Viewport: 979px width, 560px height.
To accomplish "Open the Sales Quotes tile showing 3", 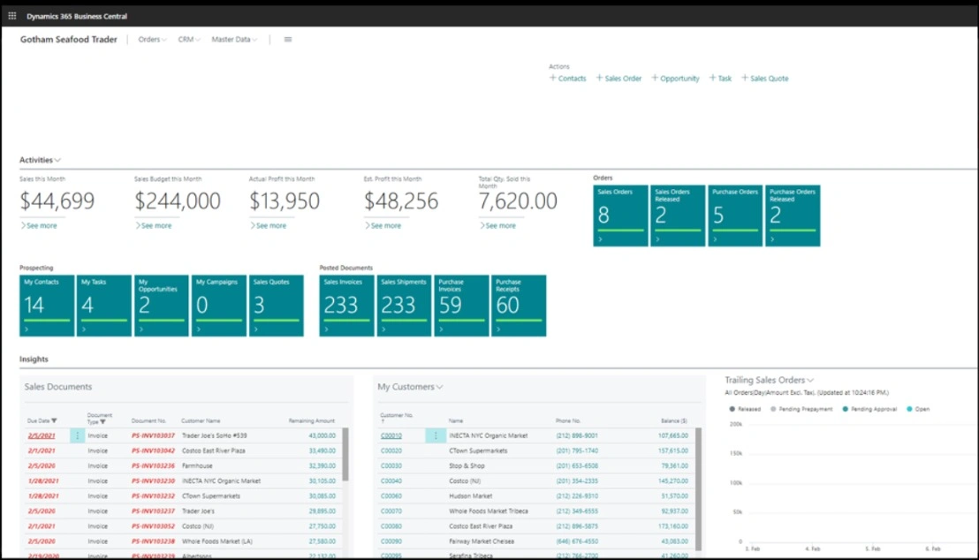I will click(x=277, y=306).
